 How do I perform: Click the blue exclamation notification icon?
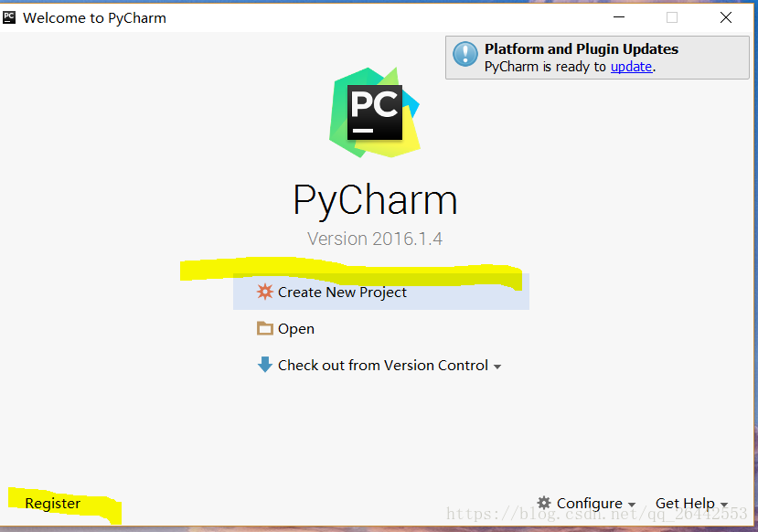465,53
